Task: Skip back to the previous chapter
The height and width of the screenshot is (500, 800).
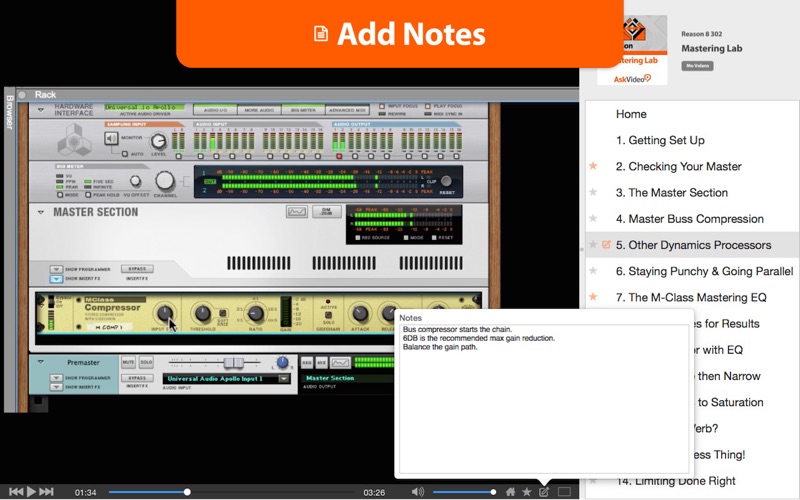Action: (16, 491)
